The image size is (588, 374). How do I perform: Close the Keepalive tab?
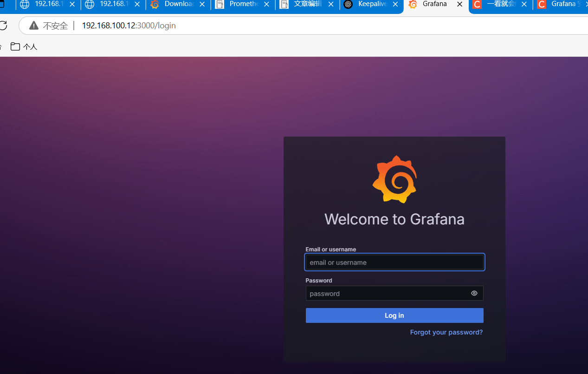[395, 4]
